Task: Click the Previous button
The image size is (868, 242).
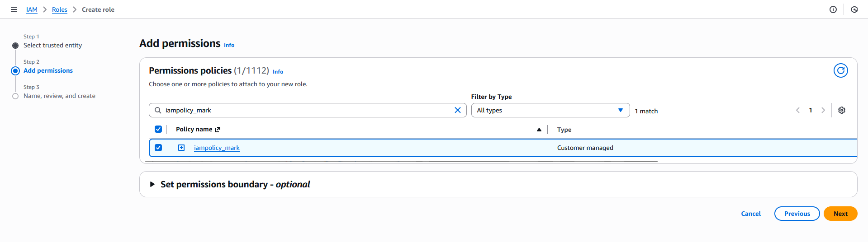Action: click(797, 214)
